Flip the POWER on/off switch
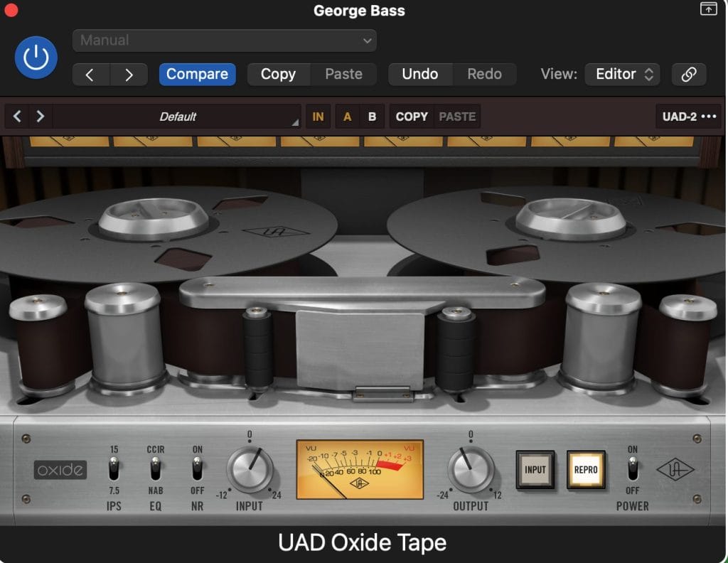 click(632, 469)
